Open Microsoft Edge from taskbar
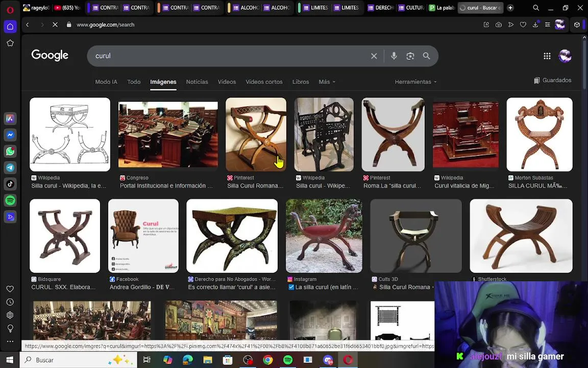Viewport: 588px width, 368px height. (x=187, y=360)
